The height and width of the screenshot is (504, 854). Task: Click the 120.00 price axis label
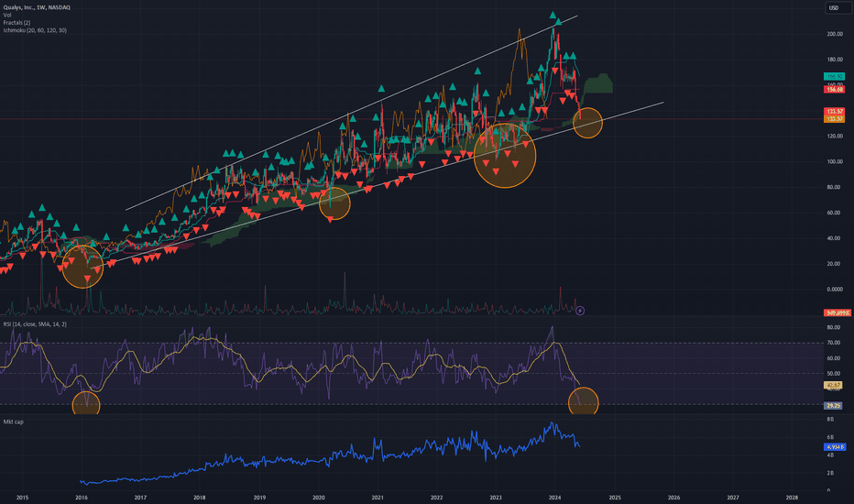point(835,137)
